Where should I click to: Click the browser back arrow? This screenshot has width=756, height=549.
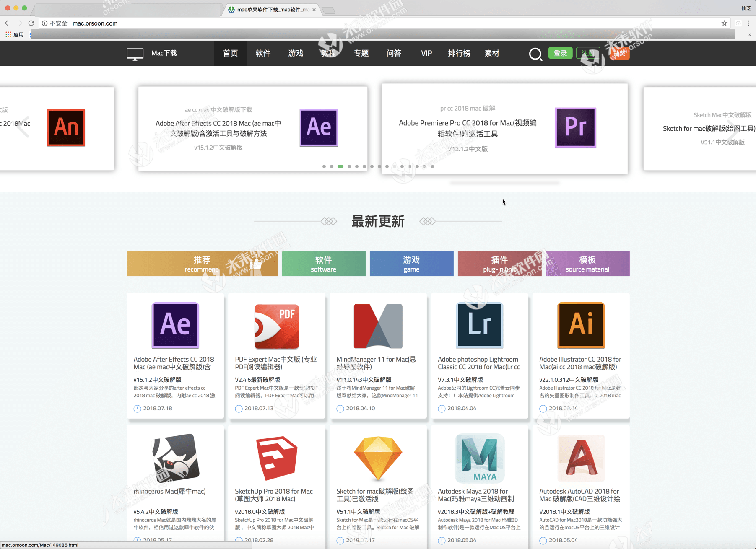tap(8, 23)
